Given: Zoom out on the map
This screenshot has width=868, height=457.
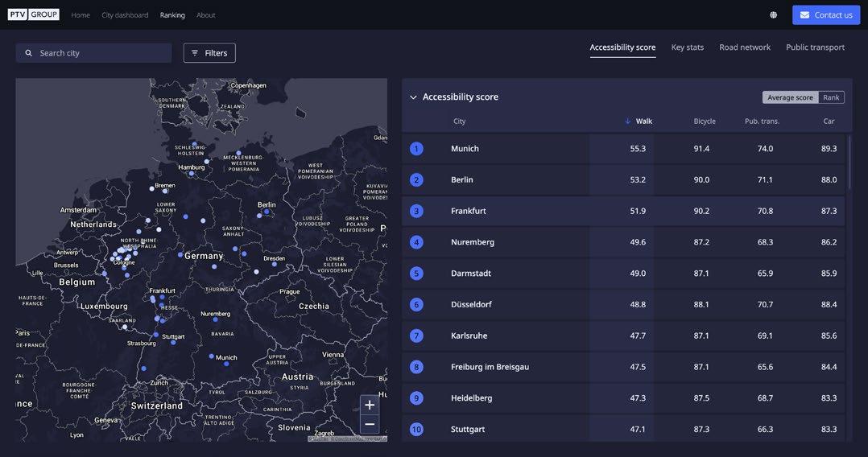Looking at the screenshot, I should pos(370,424).
